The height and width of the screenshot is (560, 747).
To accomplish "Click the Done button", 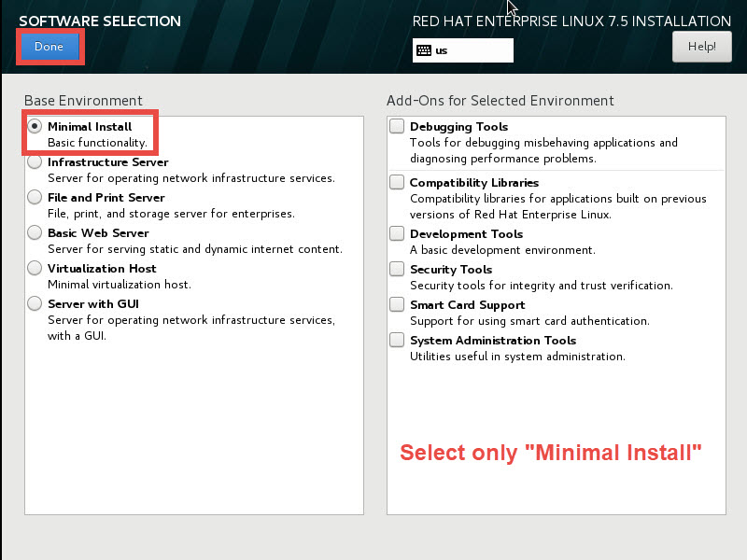I will click(x=49, y=47).
